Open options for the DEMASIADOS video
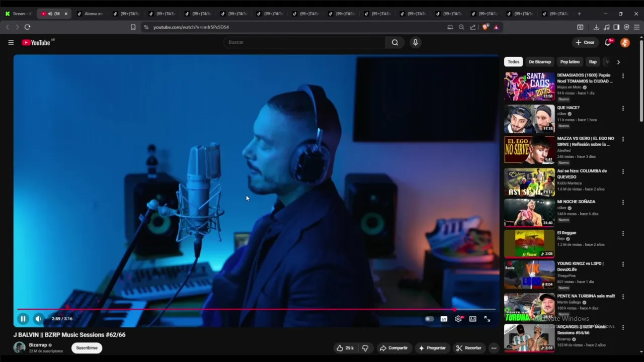This screenshot has height=362, width=644. tap(623, 76)
